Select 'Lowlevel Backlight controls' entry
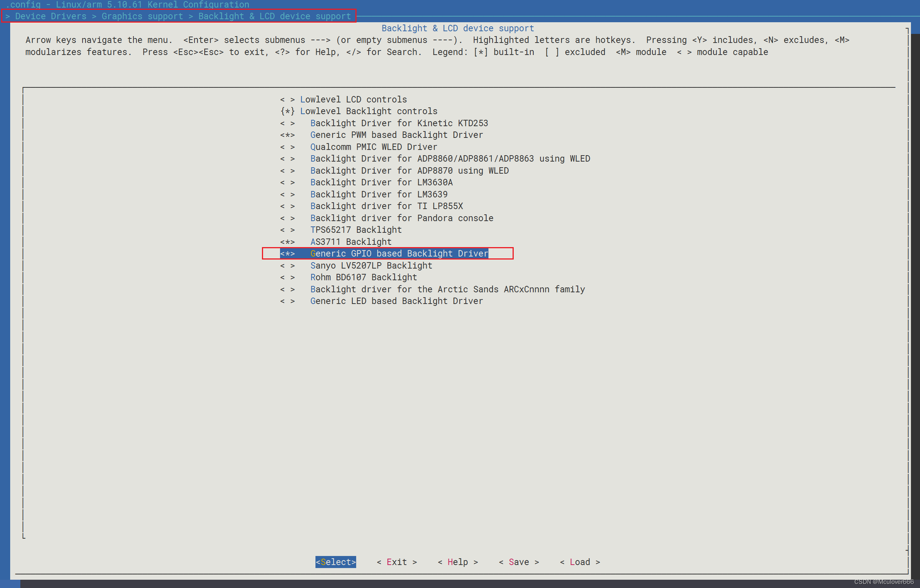The image size is (920, 588). (369, 111)
